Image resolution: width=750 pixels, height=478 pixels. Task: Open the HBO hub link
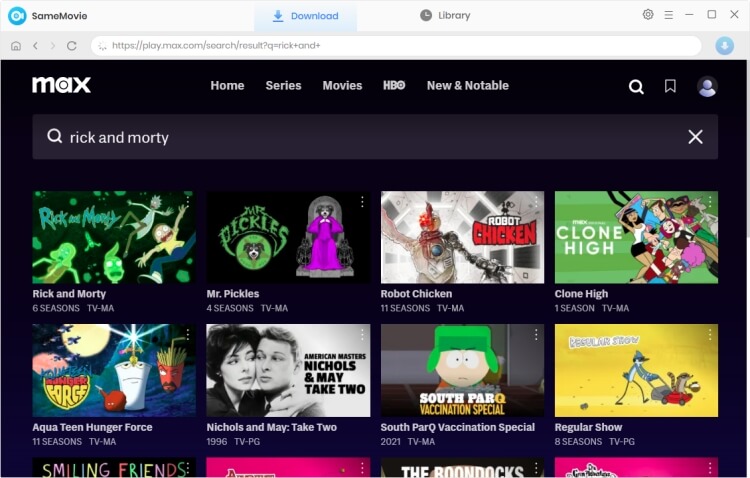pyautogui.click(x=394, y=85)
